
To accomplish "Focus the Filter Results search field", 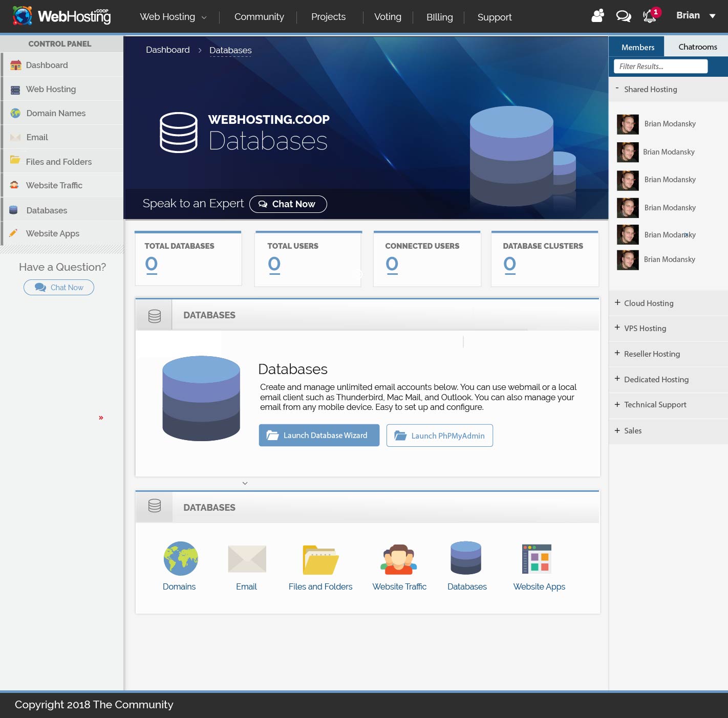I will click(x=660, y=66).
